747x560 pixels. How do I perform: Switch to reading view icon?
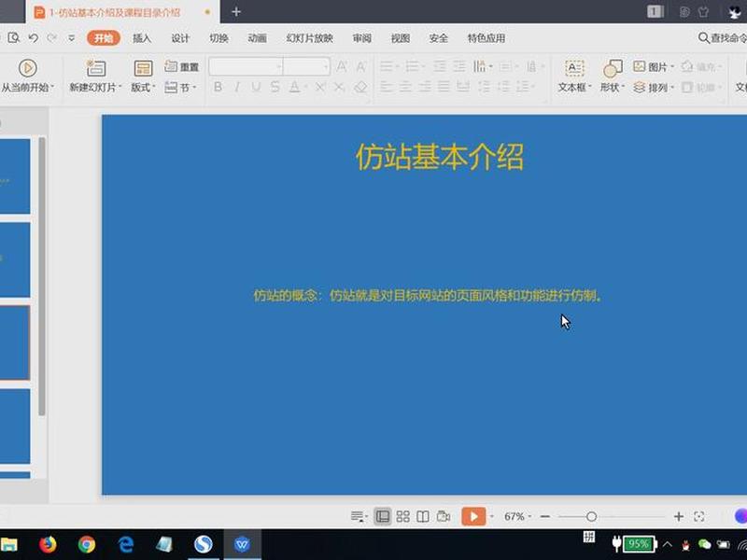(x=423, y=516)
